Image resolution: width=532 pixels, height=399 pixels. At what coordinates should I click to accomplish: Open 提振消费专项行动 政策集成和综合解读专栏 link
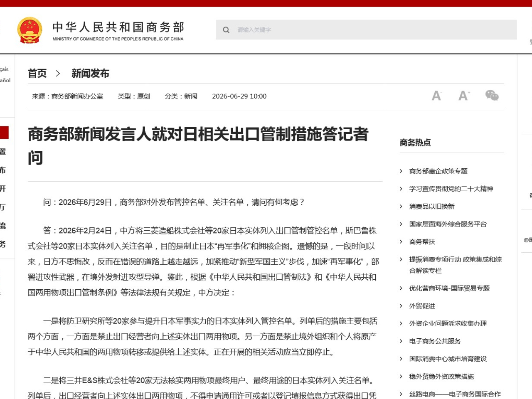(x=456, y=265)
